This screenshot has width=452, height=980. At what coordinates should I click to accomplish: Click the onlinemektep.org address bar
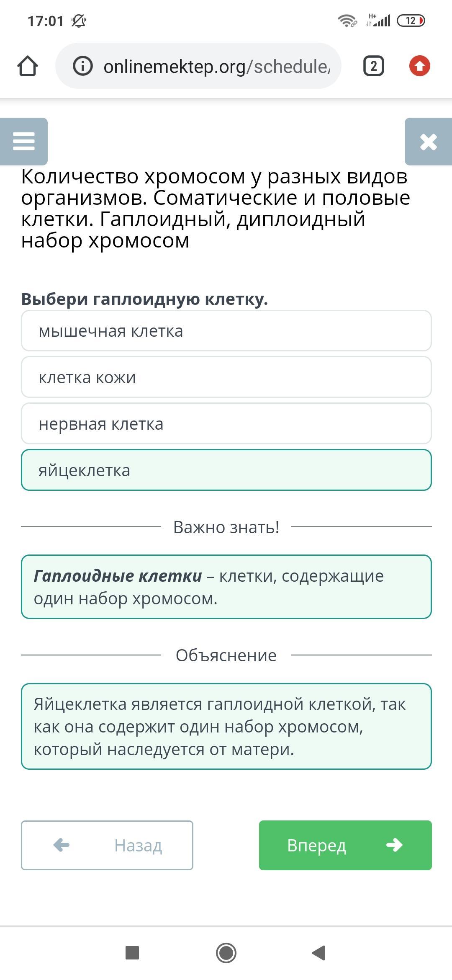[x=216, y=66]
